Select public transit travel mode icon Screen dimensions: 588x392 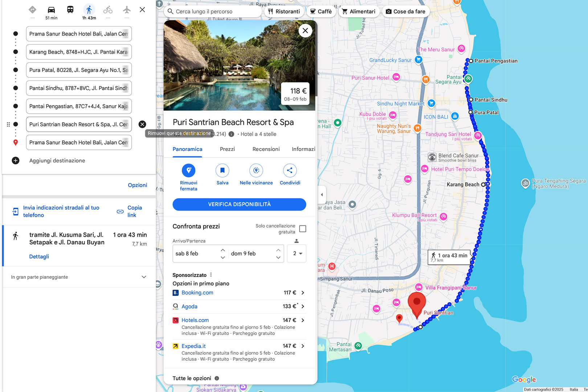coord(70,10)
